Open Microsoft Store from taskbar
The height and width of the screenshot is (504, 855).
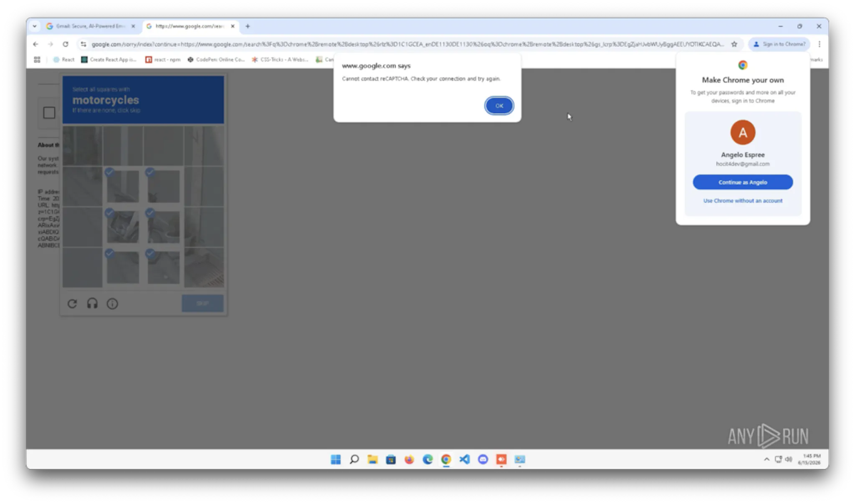pos(391,459)
